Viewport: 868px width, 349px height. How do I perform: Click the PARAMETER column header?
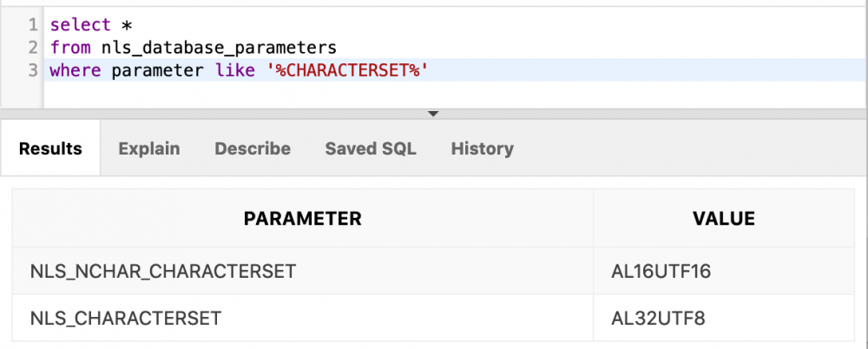point(302,219)
